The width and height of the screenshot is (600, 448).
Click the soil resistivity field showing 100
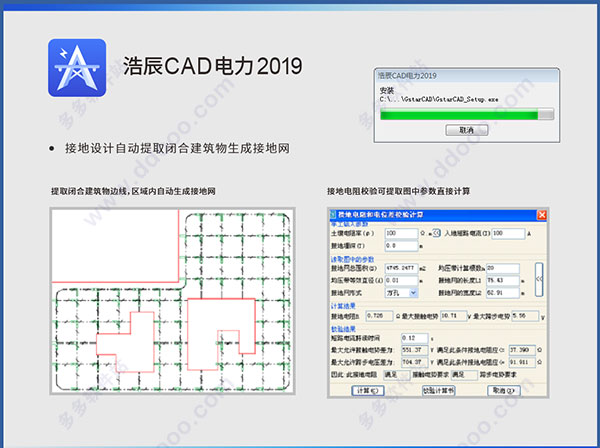tap(401, 233)
